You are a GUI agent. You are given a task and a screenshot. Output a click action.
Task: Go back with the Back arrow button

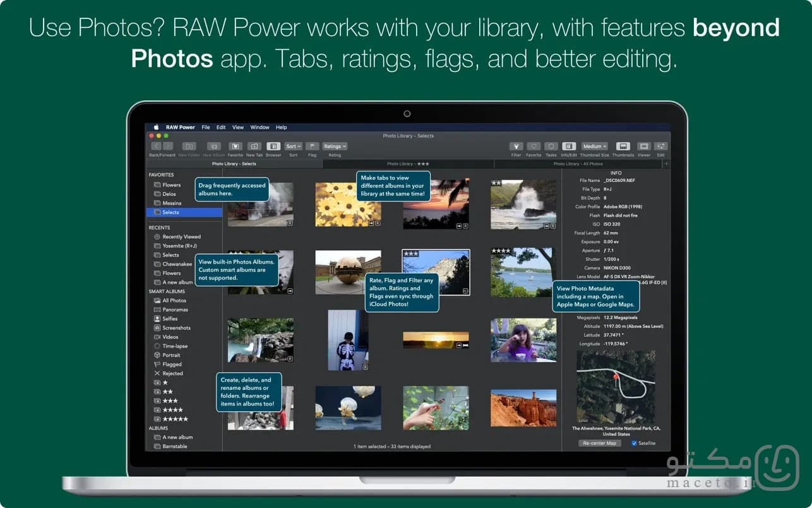coord(156,146)
